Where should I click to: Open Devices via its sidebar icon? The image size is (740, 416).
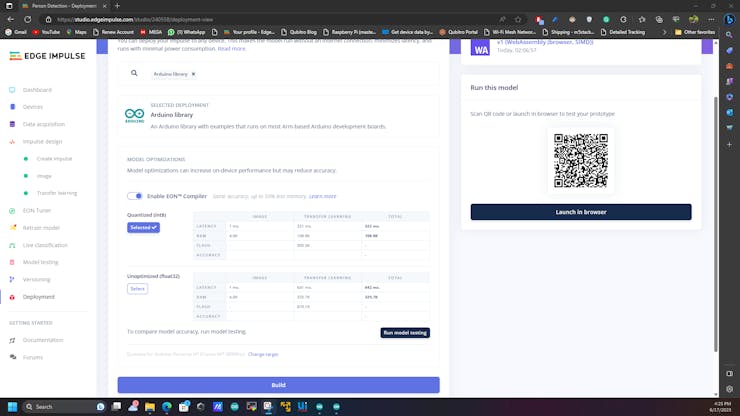pyautogui.click(x=12, y=107)
